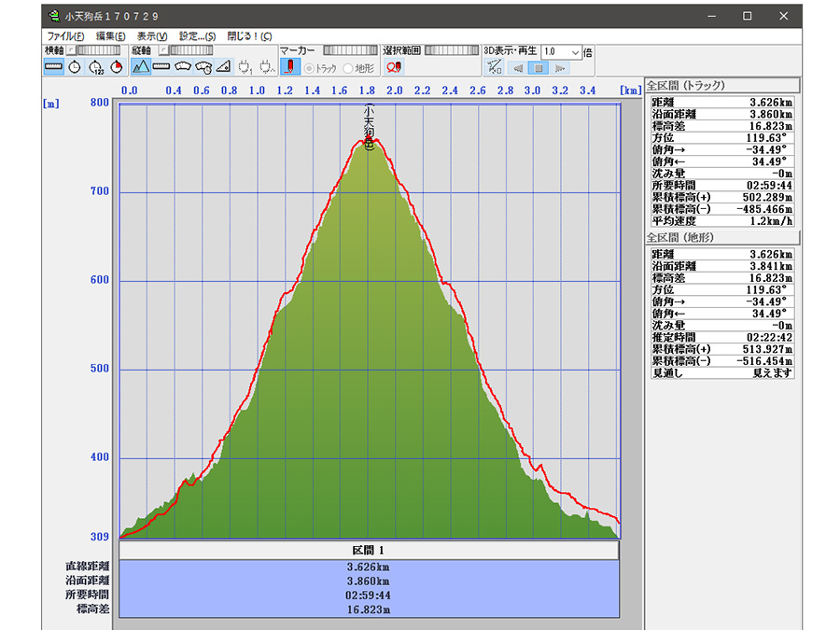Select the トラック marker radio button
This screenshot has width=840, height=630.
pos(310,68)
